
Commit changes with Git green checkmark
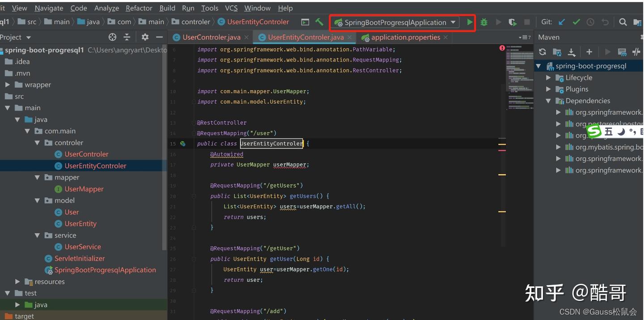tap(576, 22)
